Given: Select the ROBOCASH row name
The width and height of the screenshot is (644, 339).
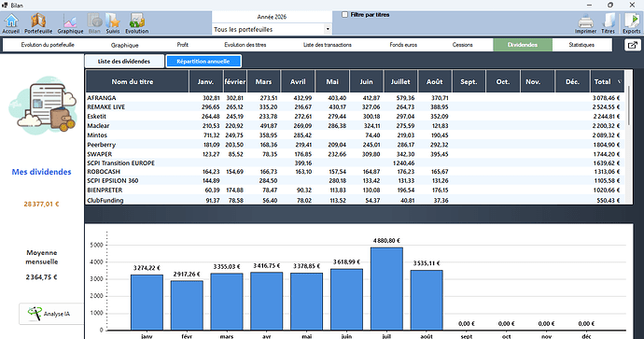Looking at the screenshot, I should point(104,171).
